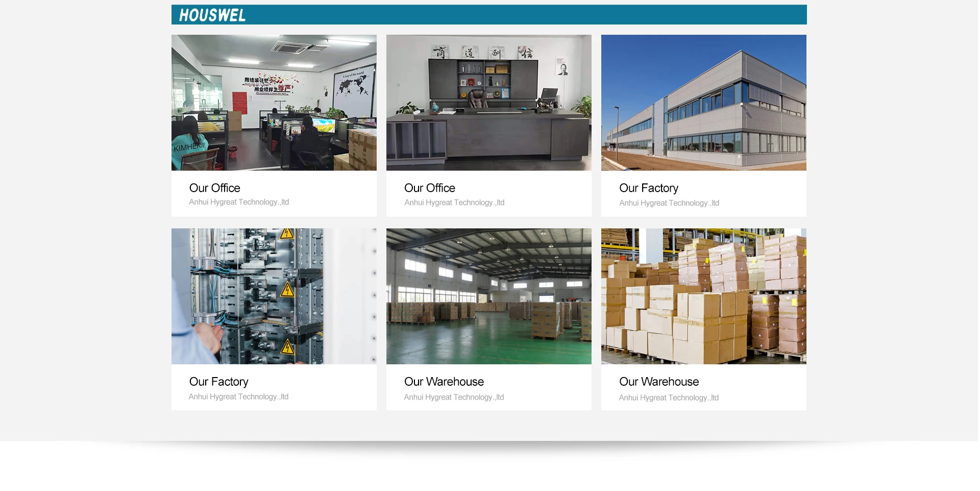Click 'Anhui Hygreat Technology.,ltd' beneath electrical panel card
980x491 pixels.
pyautogui.click(x=238, y=397)
